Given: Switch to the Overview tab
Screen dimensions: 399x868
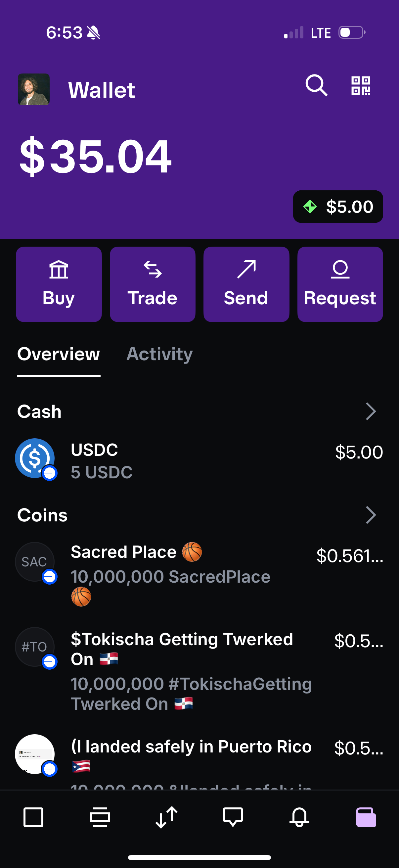Looking at the screenshot, I should pos(59,354).
